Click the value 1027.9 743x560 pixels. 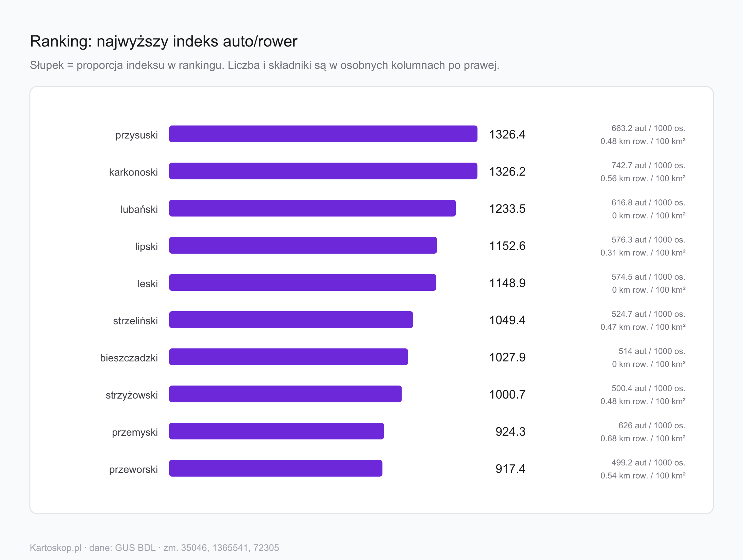click(507, 357)
